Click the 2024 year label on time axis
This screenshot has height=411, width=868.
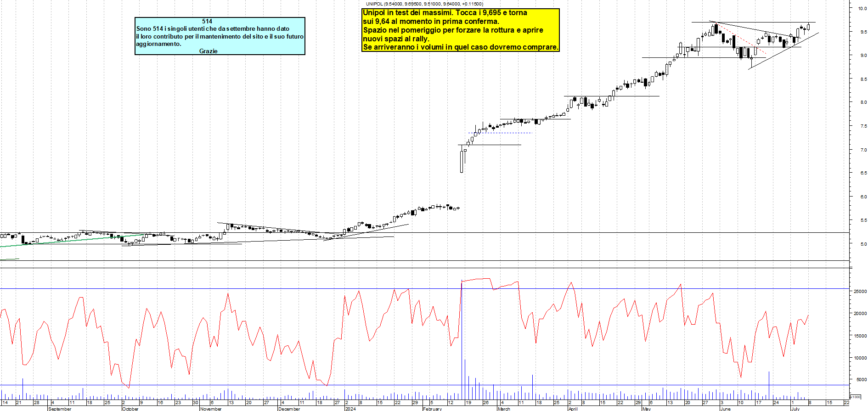350,409
